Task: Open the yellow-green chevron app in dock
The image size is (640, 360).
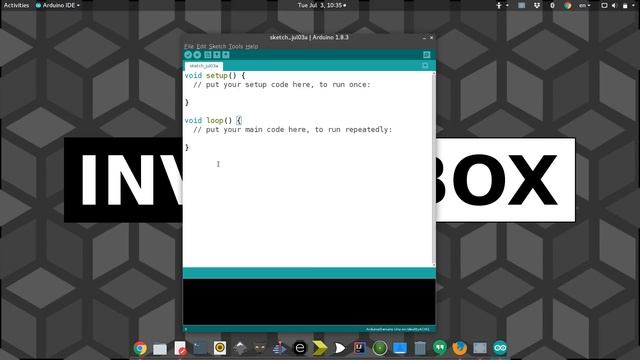Action: [x=320, y=348]
